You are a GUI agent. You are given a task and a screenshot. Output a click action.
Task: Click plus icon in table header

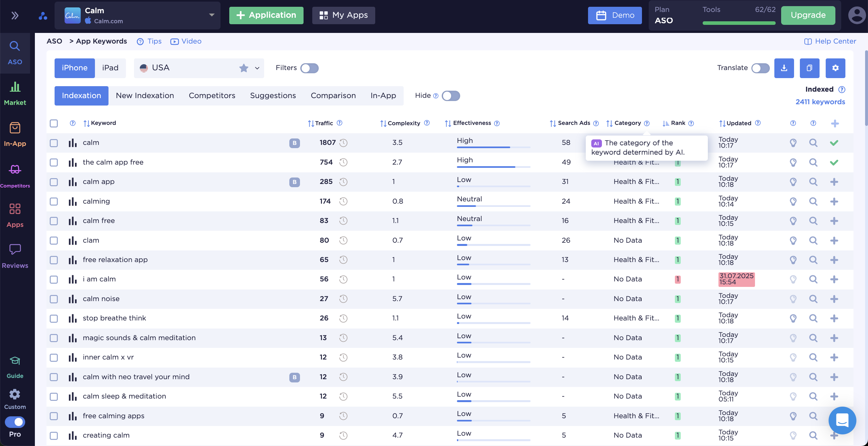click(x=835, y=123)
